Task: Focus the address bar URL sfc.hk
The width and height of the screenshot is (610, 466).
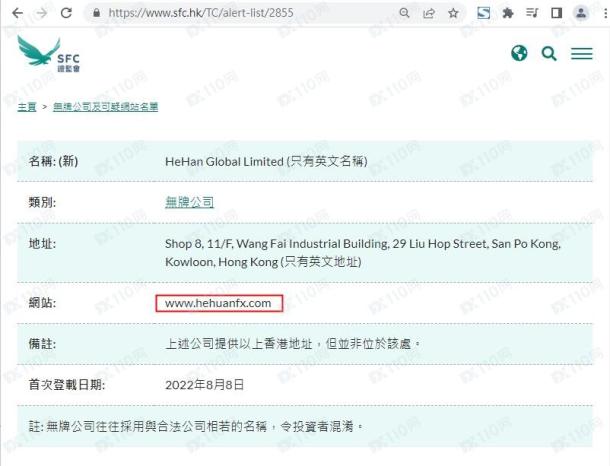Action: point(201,13)
